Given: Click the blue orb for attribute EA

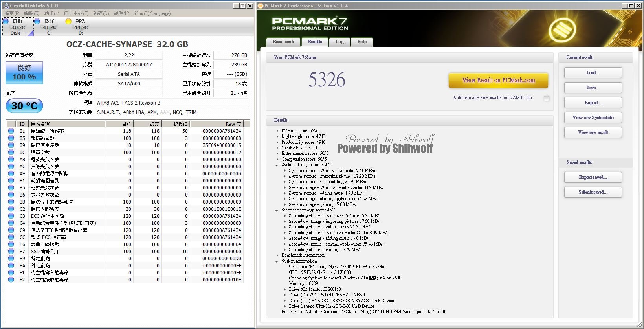Looking at the screenshot, I should coord(11,266).
